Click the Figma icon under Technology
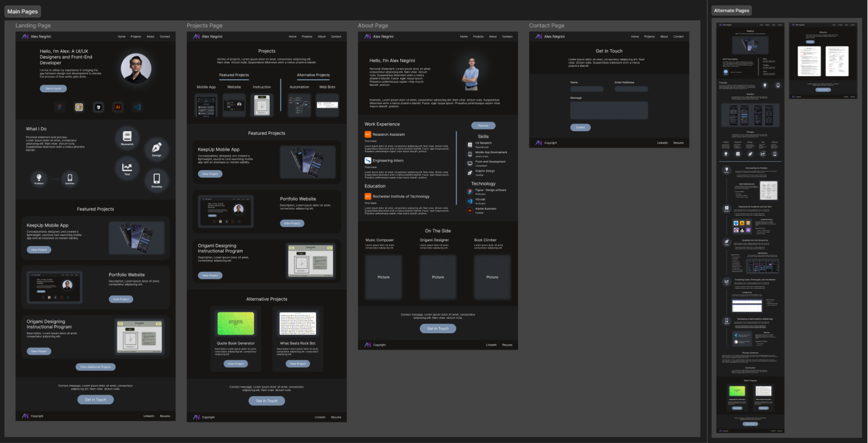This screenshot has height=443, width=868. tap(470, 192)
